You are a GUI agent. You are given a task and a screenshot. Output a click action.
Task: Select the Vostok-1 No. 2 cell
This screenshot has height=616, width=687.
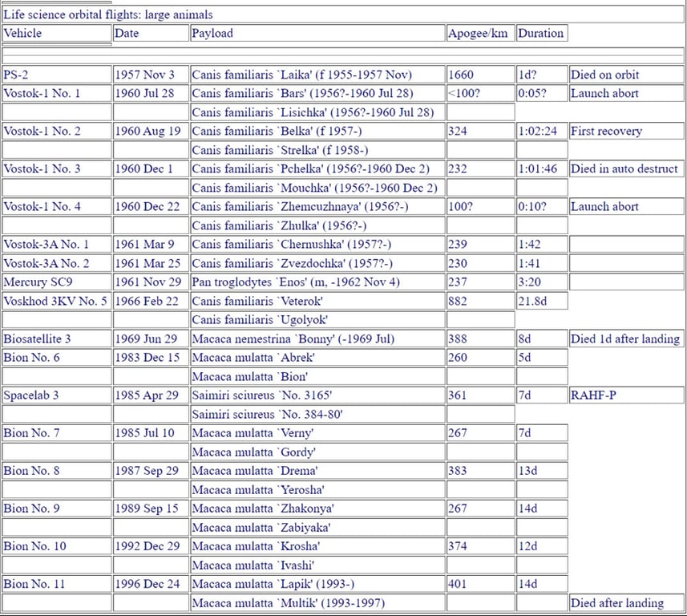pyautogui.click(x=57, y=131)
